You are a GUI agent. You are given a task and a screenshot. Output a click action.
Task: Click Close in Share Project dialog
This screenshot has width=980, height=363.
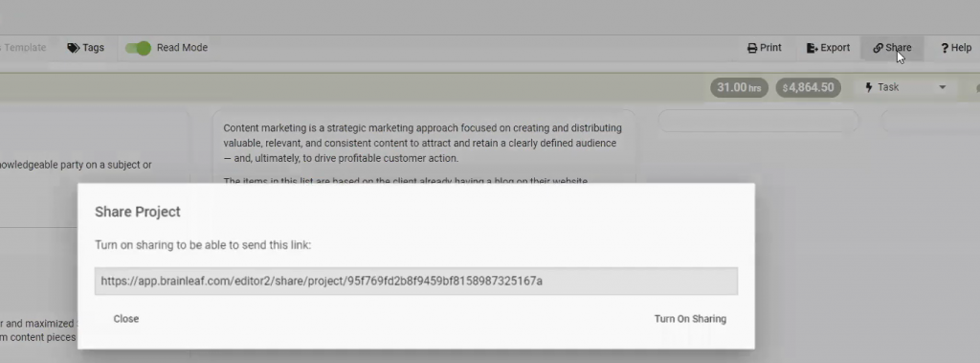[125, 319]
